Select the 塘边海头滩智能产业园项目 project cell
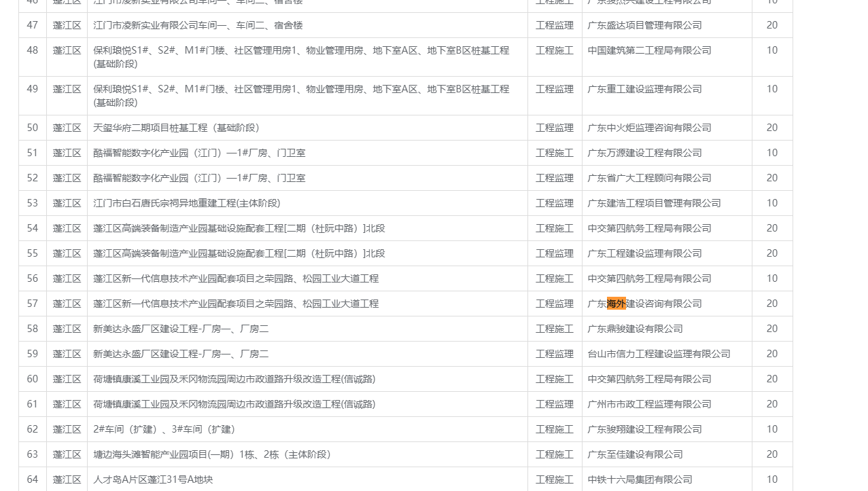868x491 pixels. 212,454
